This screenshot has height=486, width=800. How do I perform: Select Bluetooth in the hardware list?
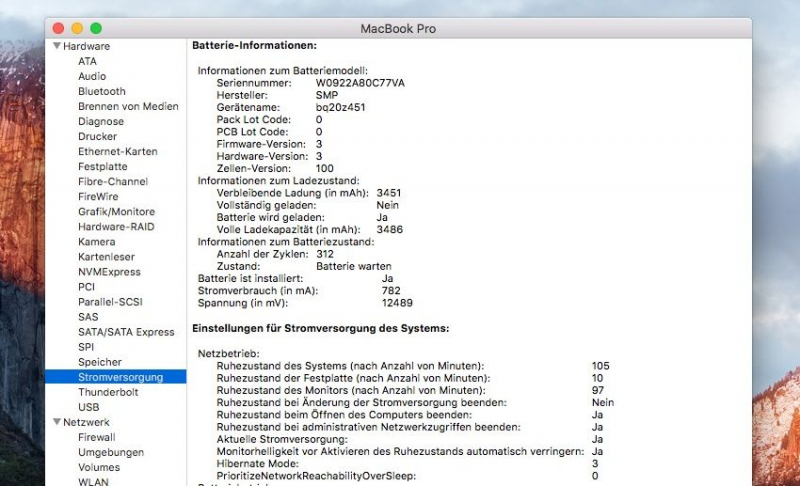(x=102, y=91)
